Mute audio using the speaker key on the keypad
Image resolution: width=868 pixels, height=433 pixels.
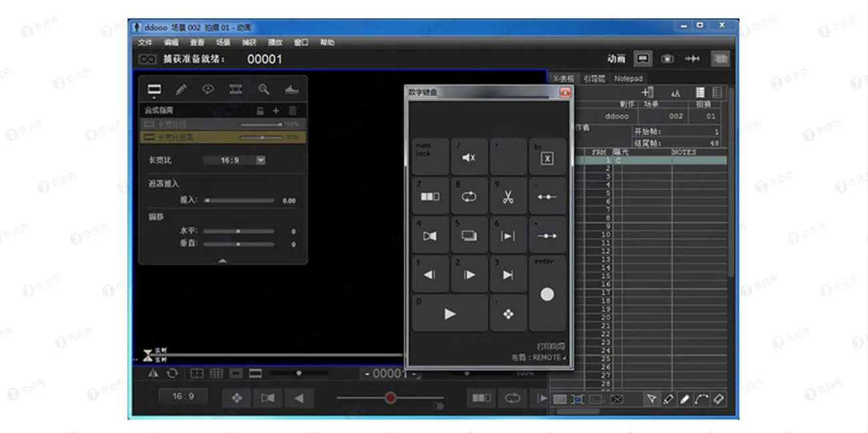[x=469, y=156]
